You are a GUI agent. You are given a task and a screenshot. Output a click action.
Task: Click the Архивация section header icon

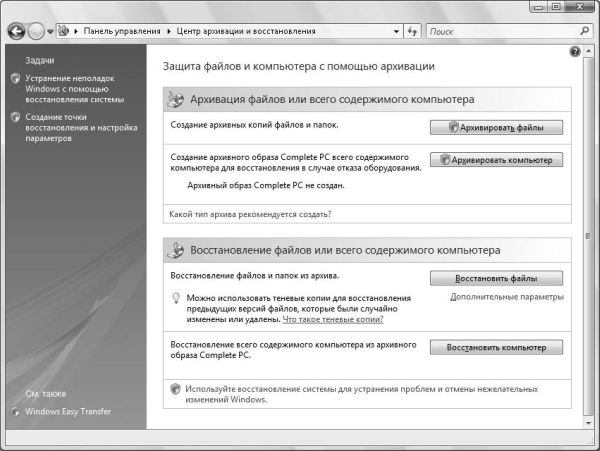[x=176, y=99]
